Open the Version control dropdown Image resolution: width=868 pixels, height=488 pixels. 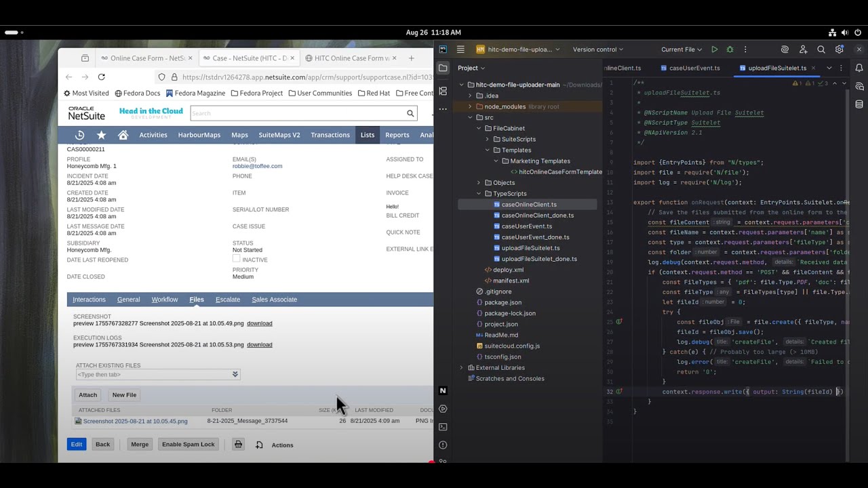[597, 49]
